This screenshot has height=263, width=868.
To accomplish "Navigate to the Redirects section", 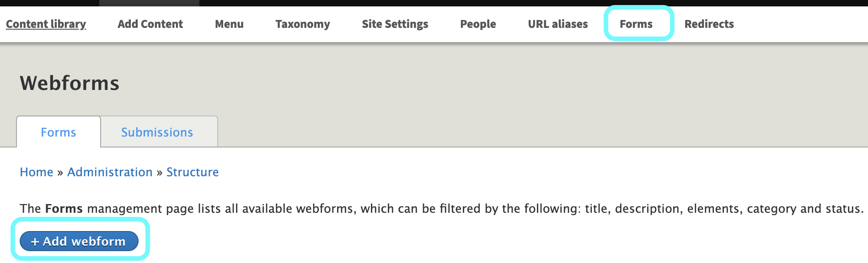I will (x=708, y=24).
